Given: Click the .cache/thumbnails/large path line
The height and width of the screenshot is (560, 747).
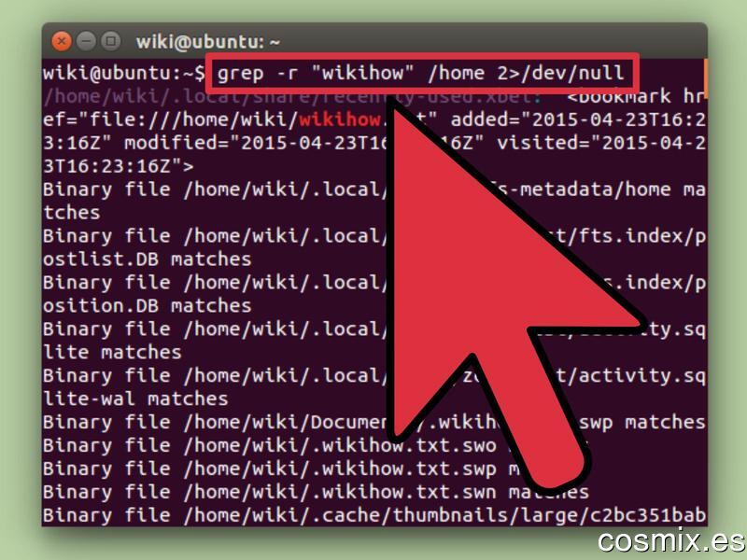Looking at the screenshot, I should (374, 515).
